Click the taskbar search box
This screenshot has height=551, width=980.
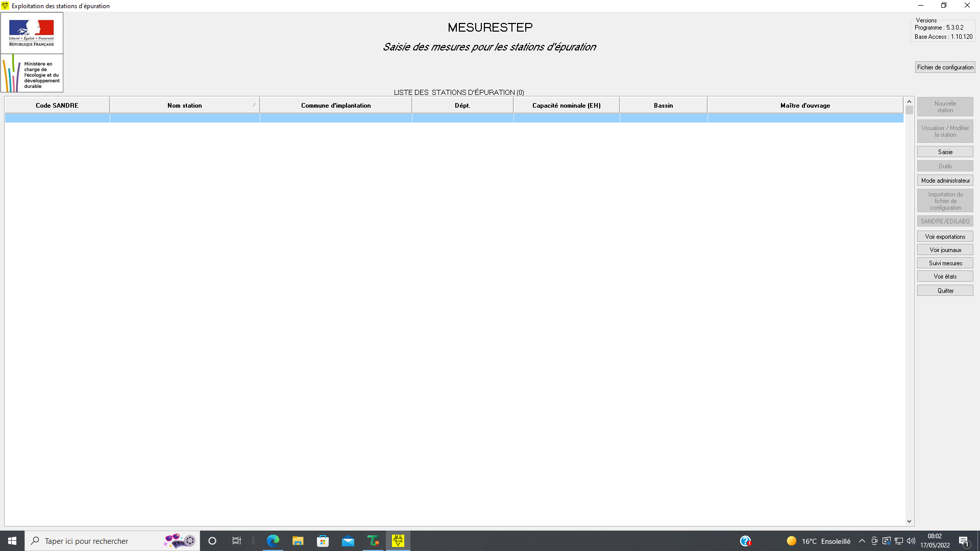[x=112, y=541]
